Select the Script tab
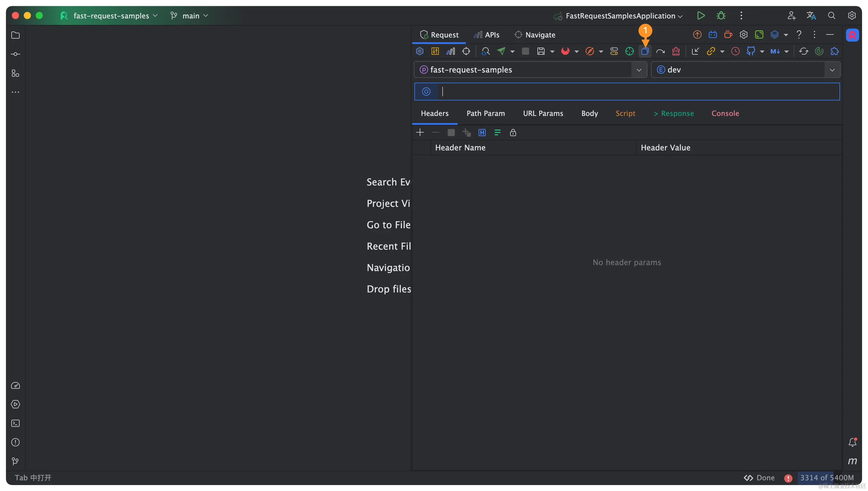This screenshot has height=491, width=868. point(625,113)
